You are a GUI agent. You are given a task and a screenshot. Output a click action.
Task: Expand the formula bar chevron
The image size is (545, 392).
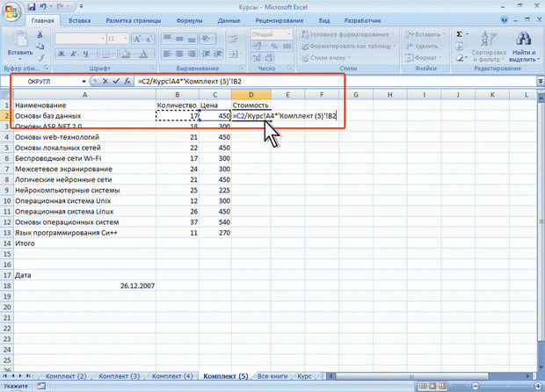pyautogui.click(x=541, y=82)
